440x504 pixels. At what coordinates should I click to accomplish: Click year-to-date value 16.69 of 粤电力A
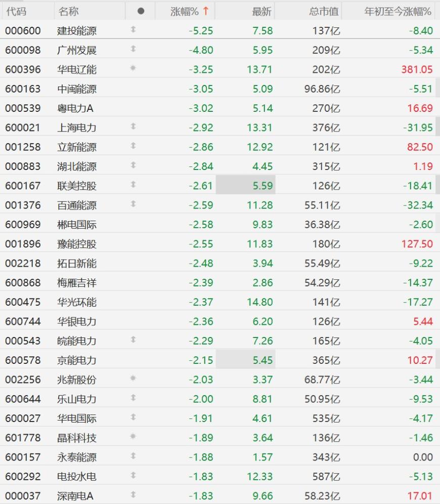tap(420, 108)
